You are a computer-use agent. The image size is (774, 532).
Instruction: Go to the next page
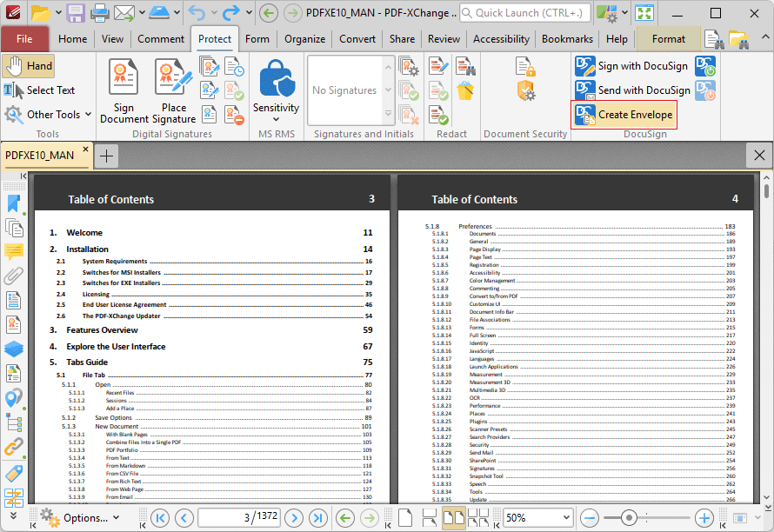click(294, 518)
